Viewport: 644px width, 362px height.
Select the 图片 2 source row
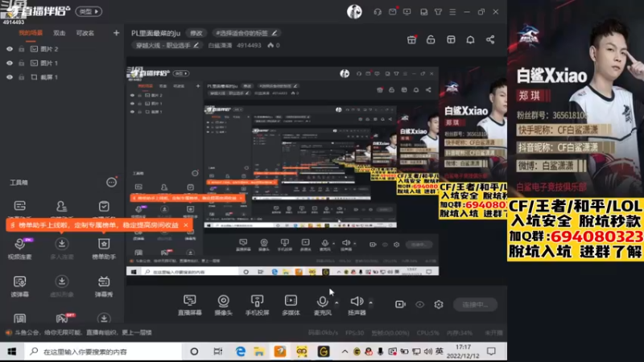pyautogui.click(x=63, y=49)
